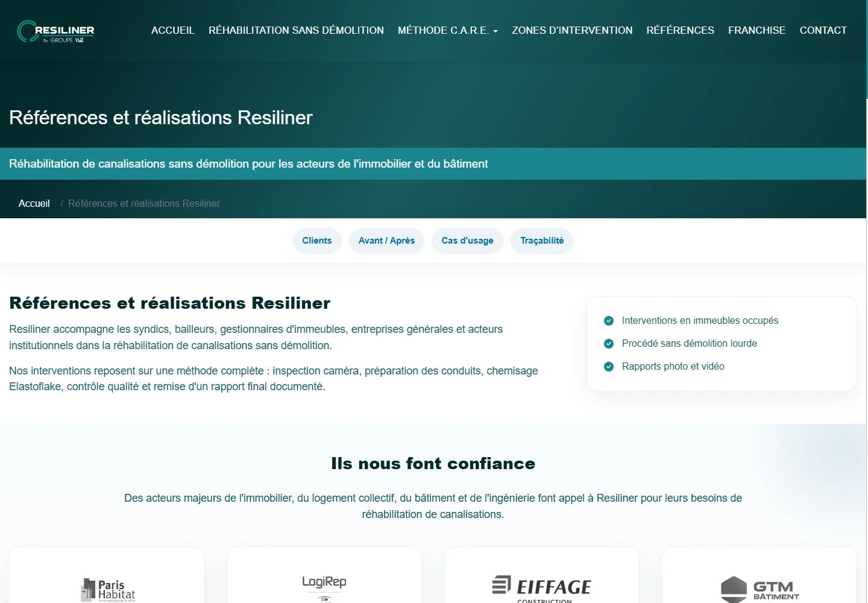Image resolution: width=868 pixels, height=603 pixels.
Task: Select the Avant / Après pill button
Action: click(386, 241)
